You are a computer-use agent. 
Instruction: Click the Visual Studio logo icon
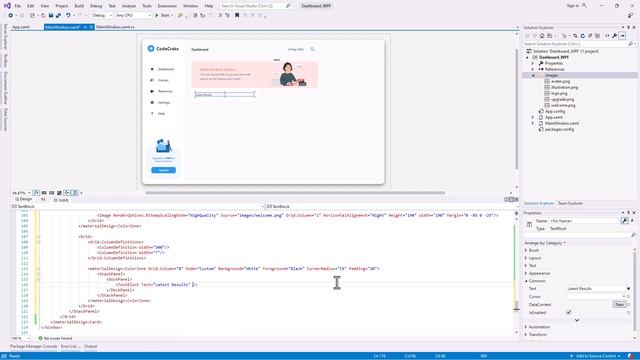pos(7,6)
